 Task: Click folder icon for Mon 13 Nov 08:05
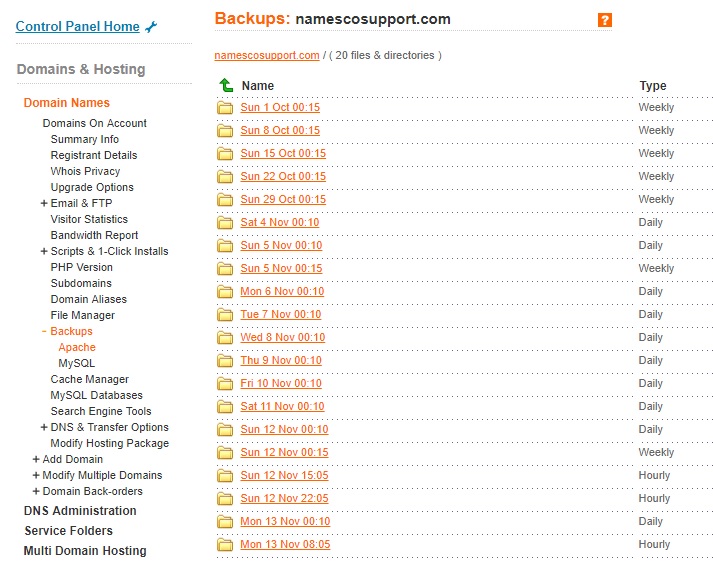click(x=225, y=545)
